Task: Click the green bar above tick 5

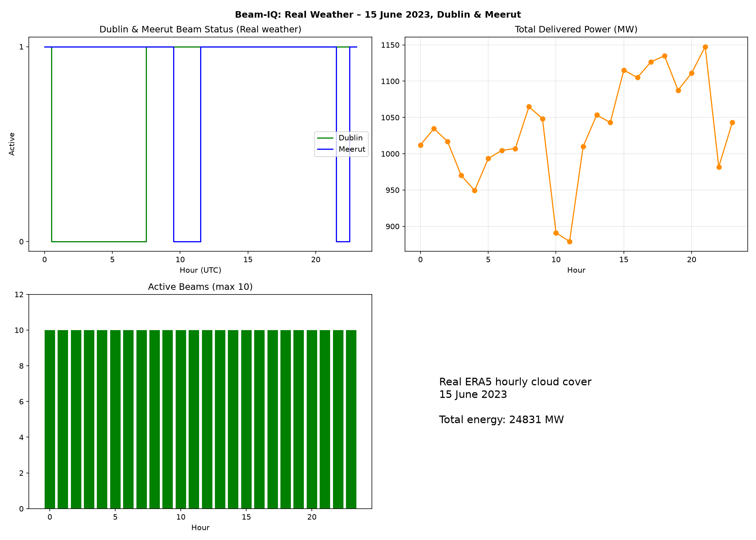Action: point(115,419)
